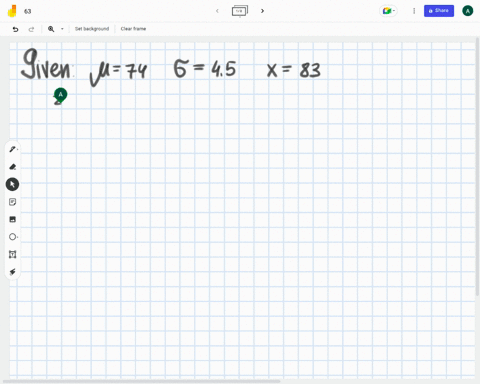Viewport: 480px width, 384px height.
Task: Undo the last action
Action: point(15,29)
